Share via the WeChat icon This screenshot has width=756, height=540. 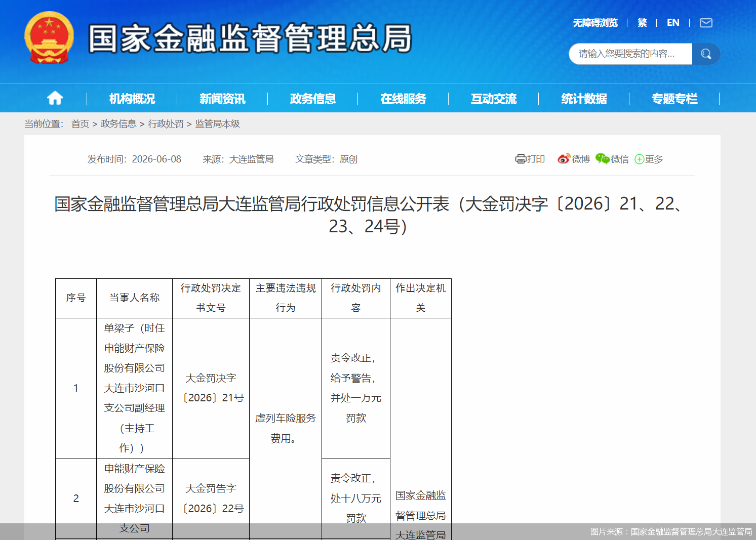click(603, 159)
